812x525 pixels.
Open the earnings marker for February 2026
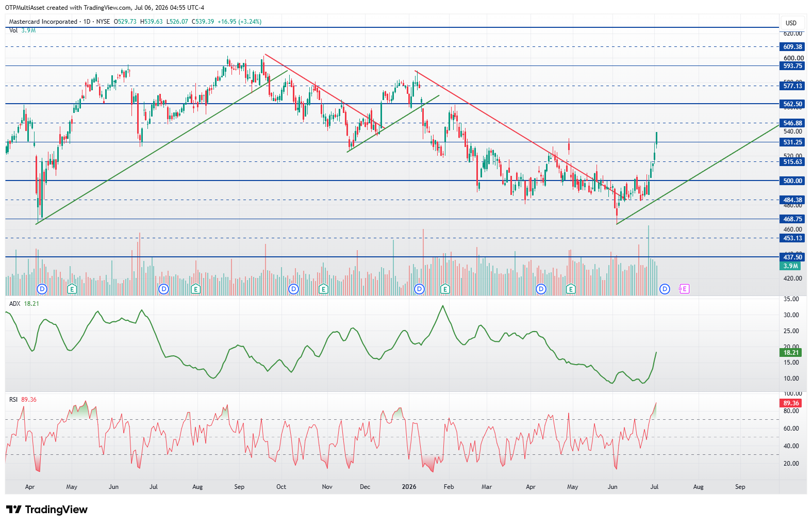(x=445, y=289)
